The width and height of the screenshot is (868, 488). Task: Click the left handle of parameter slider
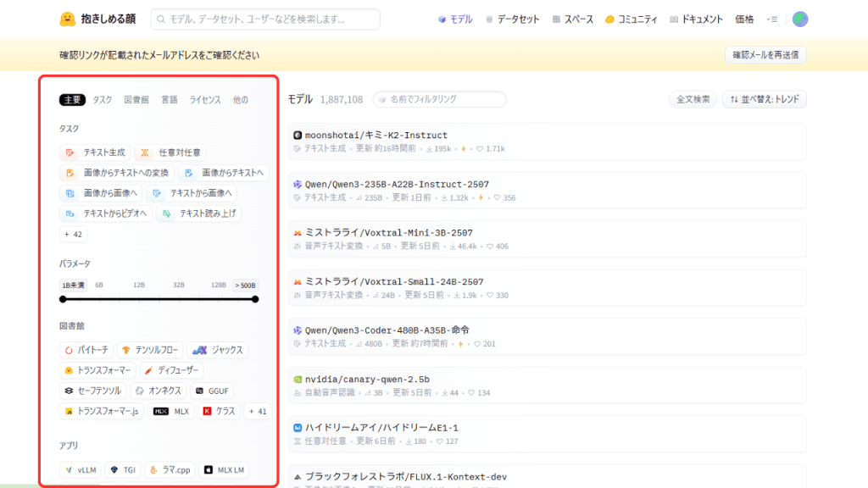click(x=63, y=299)
